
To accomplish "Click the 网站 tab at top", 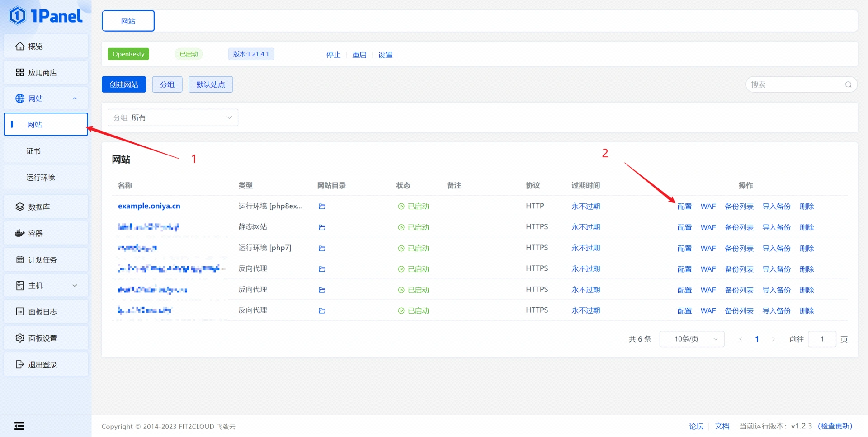I will (128, 21).
